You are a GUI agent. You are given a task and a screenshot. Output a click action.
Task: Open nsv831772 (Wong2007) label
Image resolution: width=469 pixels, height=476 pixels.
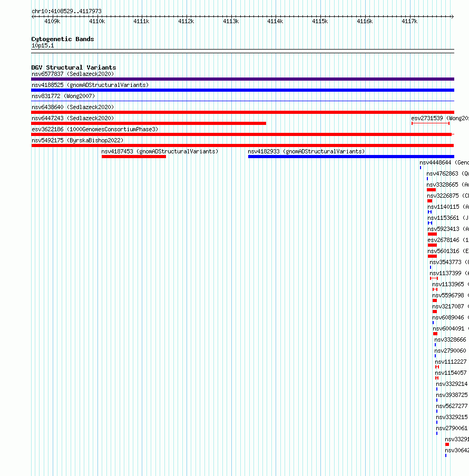[x=63, y=96]
